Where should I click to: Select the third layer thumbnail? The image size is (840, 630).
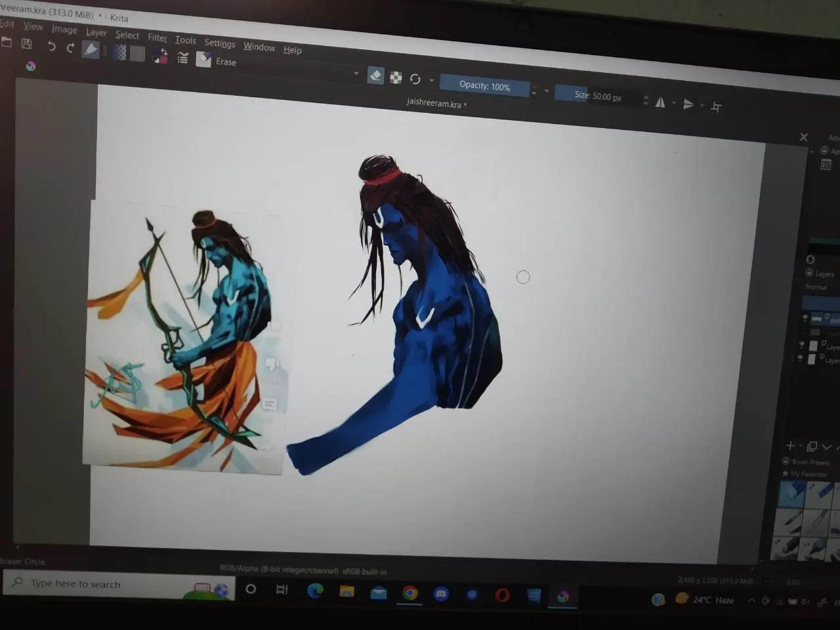click(814, 345)
